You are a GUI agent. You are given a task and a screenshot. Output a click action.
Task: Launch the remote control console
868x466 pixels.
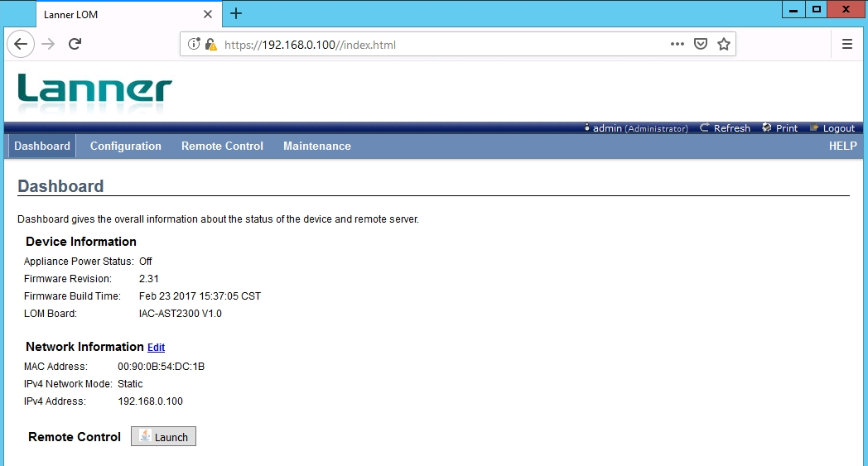(163, 436)
